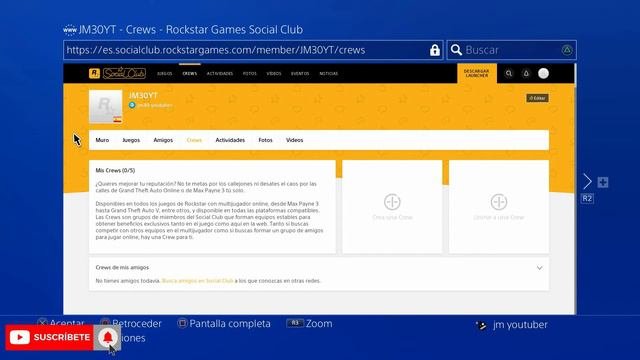
Task: Click the browser URL address field
Action: [x=253, y=50]
